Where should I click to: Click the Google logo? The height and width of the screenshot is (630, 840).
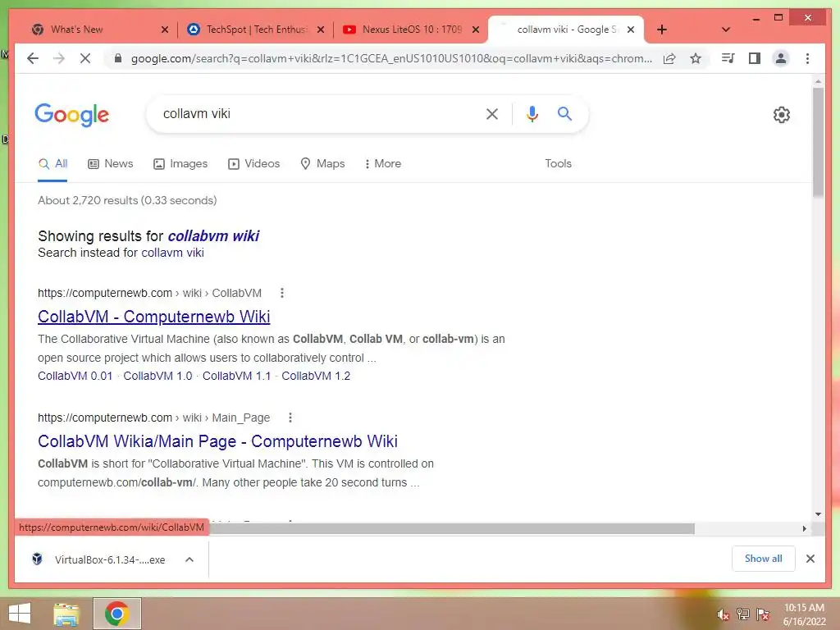click(72, 115)
